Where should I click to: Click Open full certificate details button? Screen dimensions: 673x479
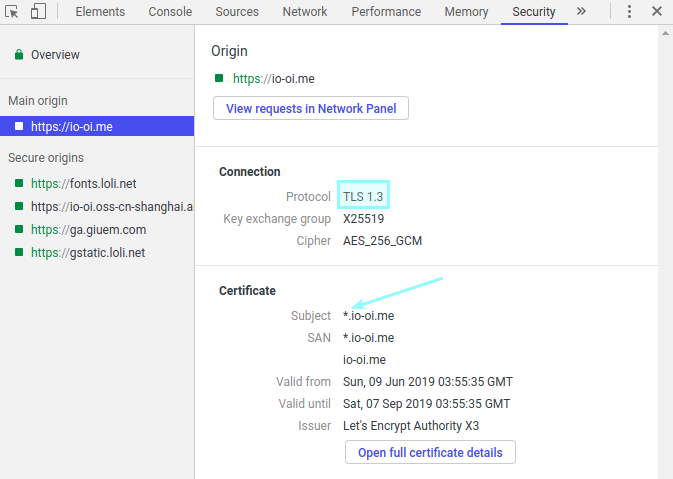pos(430,452)
